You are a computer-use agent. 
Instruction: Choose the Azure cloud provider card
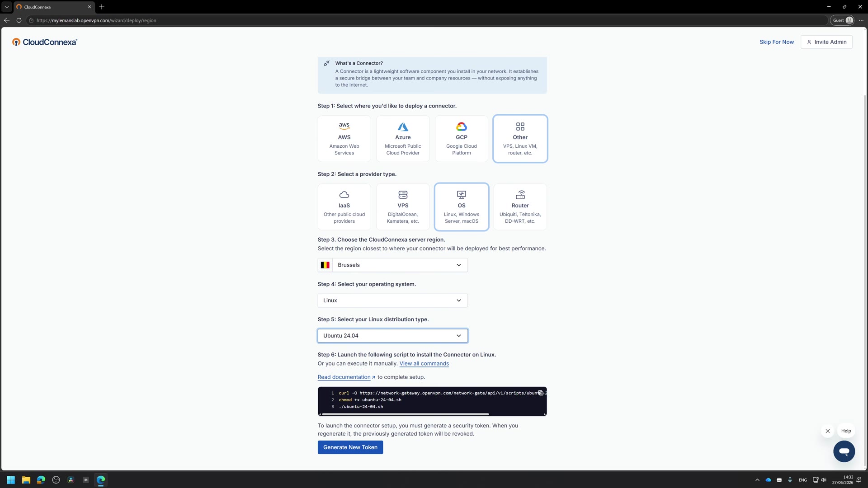pos(403,139)
